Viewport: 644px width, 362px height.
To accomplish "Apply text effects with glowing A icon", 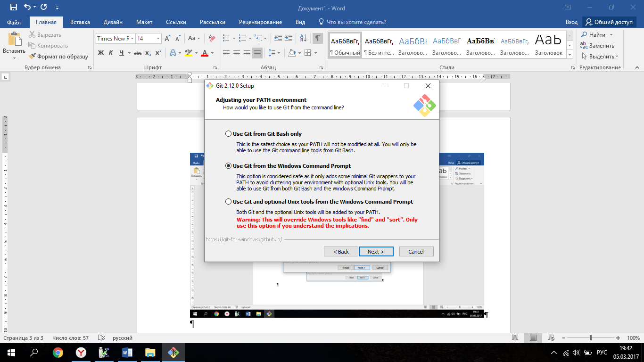I will click(173, 53).
